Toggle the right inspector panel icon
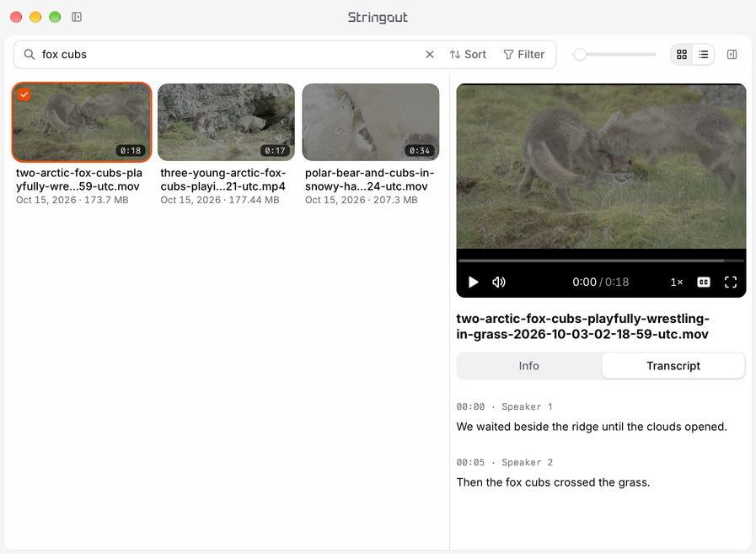This screenshot has width=756, height=554. click(732, 55)
